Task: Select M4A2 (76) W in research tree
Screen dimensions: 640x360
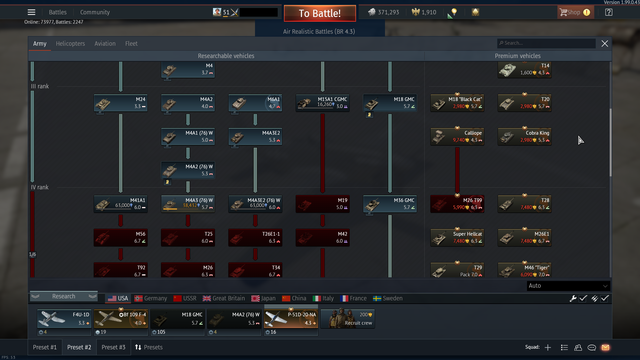Action: pyautogui.click(x=188, y=170)
